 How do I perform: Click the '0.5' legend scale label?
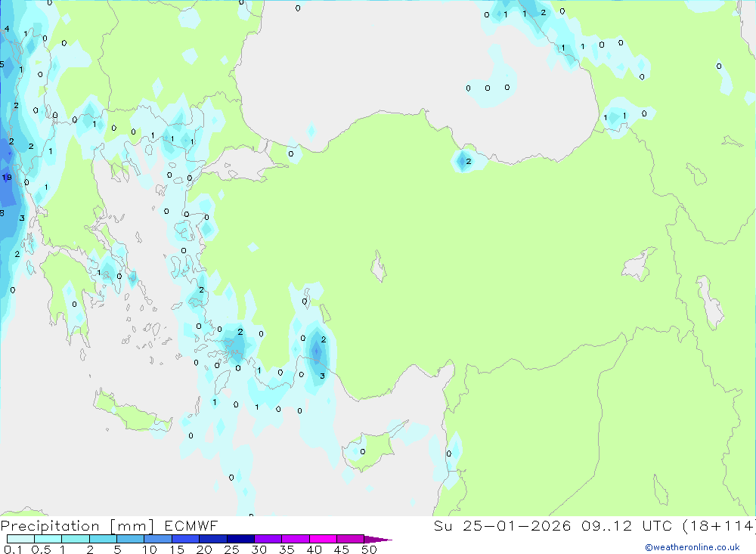point(41,549)
